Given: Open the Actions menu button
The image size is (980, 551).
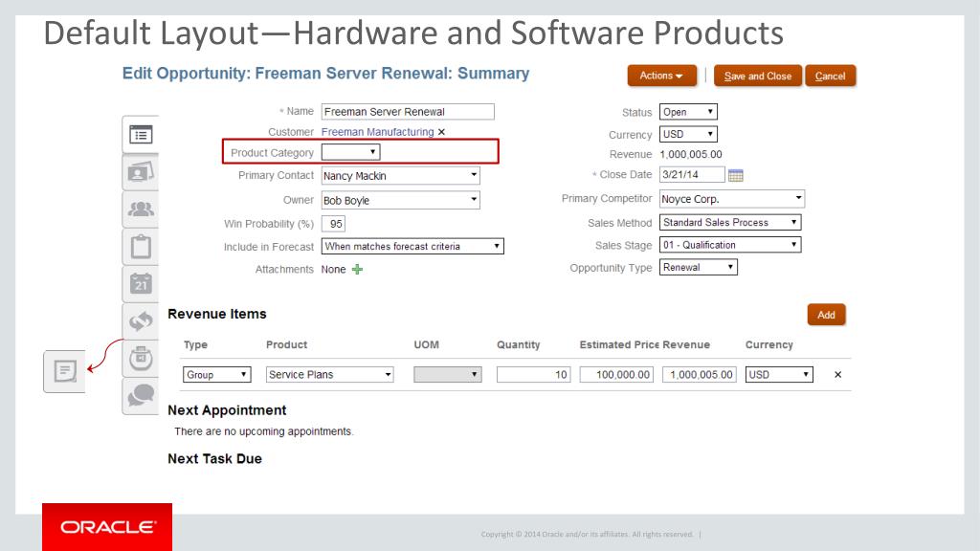Looking at the screenshot, I should click(x=662, y=76).
